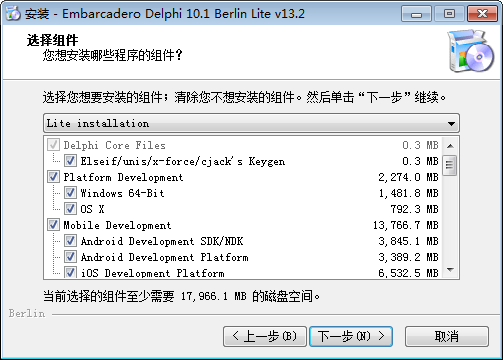Minimize the installer window
The image size is (503, 360).
(416, 14)
